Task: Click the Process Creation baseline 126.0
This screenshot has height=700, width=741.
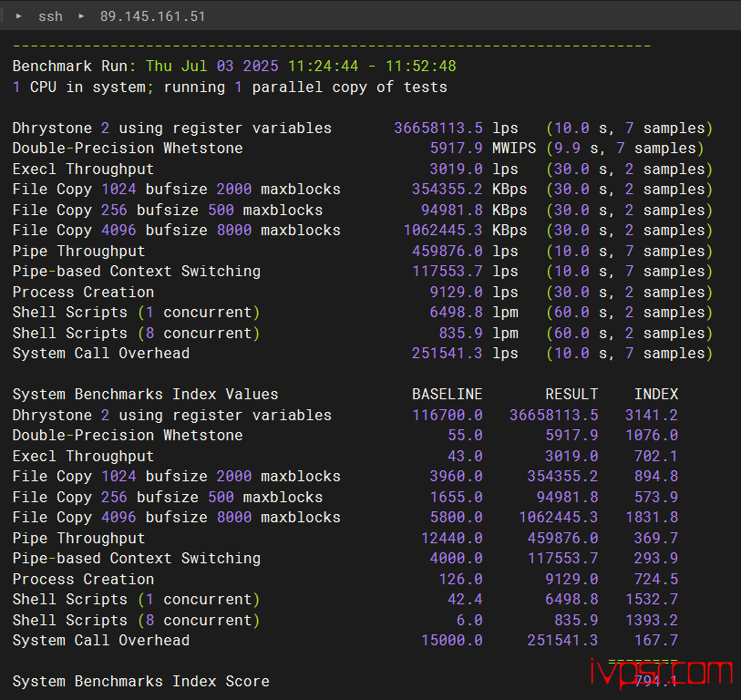Action: tap(460, 580)
